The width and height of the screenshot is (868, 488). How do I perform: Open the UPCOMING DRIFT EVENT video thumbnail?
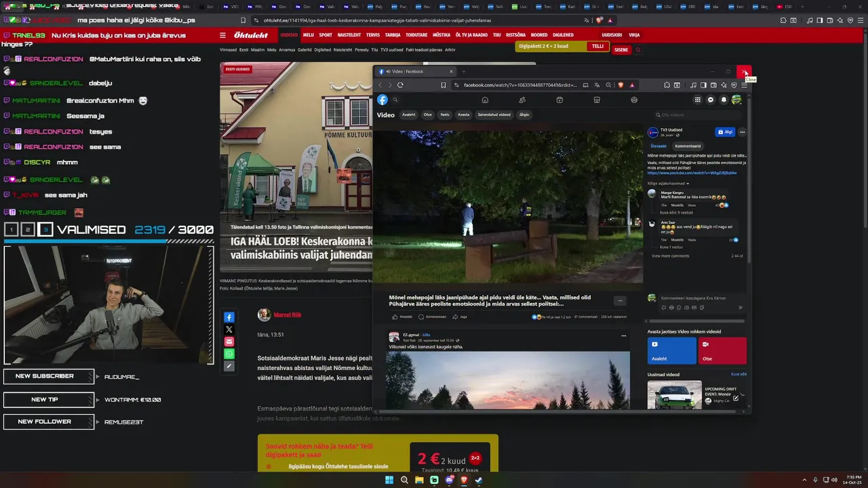point(675,394)
